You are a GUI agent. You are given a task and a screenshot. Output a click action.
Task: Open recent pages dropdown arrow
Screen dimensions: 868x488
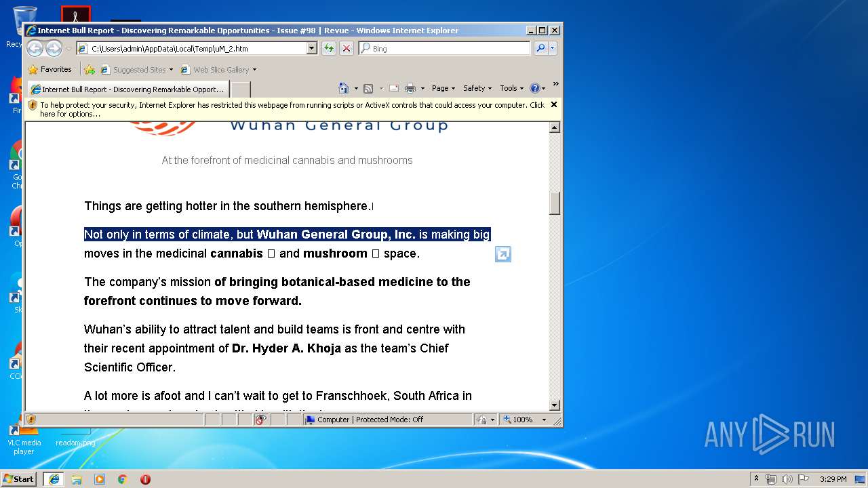click(x=68, y=49)
